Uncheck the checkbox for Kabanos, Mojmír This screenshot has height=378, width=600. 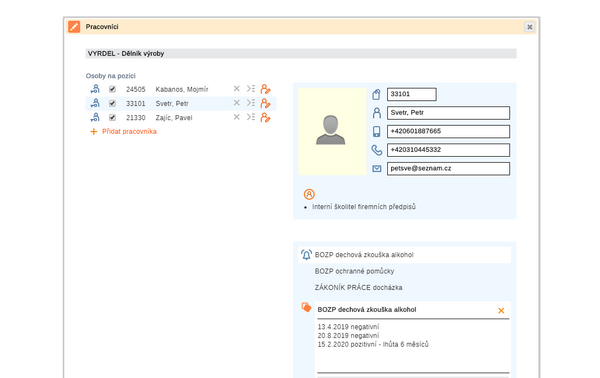tap(112, 89)
